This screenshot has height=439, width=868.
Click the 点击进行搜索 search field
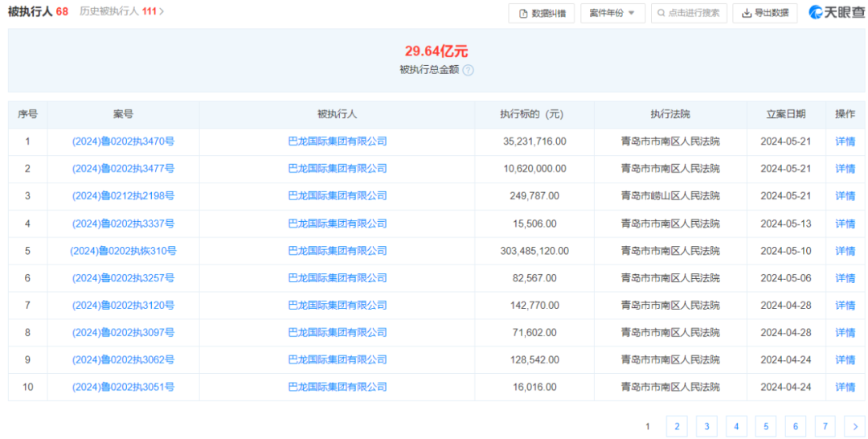(x=689, y=13)
